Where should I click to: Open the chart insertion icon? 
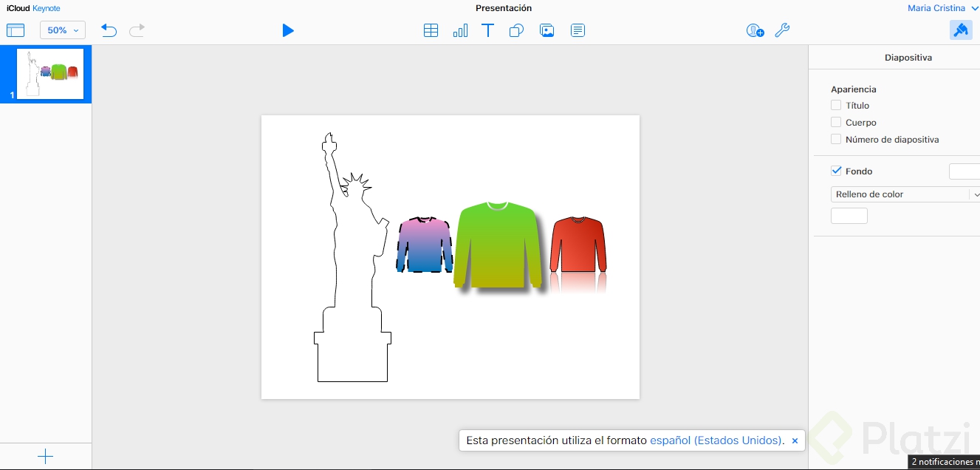460,30
